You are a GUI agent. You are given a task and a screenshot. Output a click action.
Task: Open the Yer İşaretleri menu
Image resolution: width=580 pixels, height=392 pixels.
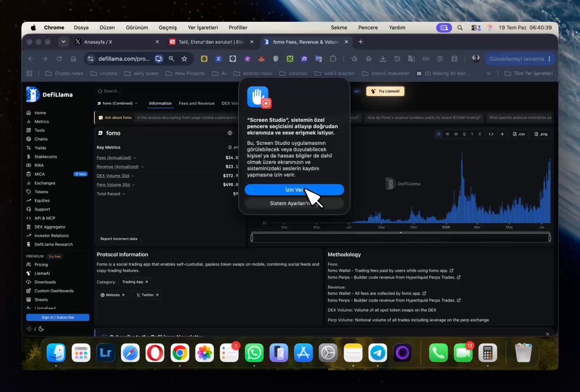click(x=203, y=28)
